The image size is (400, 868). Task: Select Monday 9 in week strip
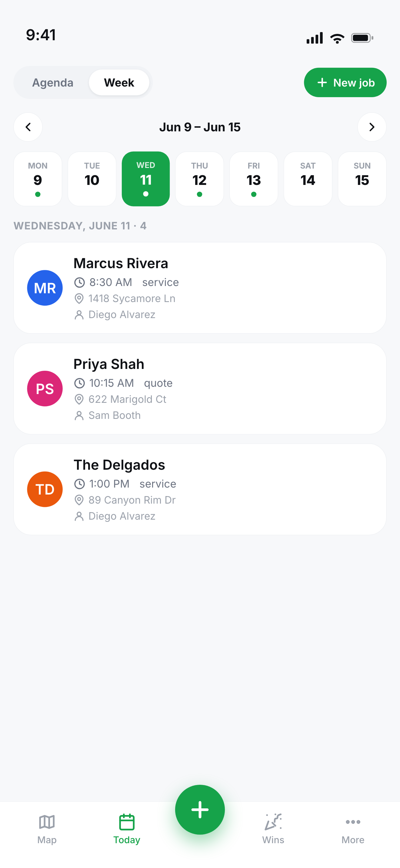coord(38,179)
